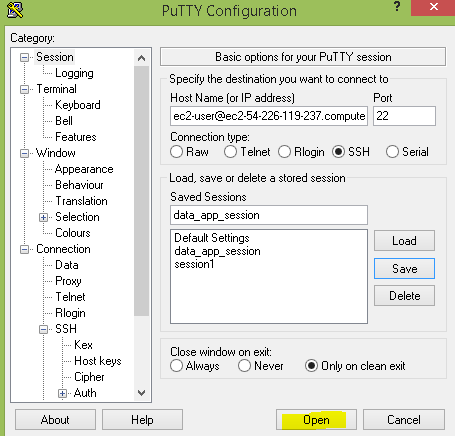Image resolution: width=455 pixels, height=436 pixels.
Task: Click the PuTTY icon in title bar
Action: pos(15,10)
